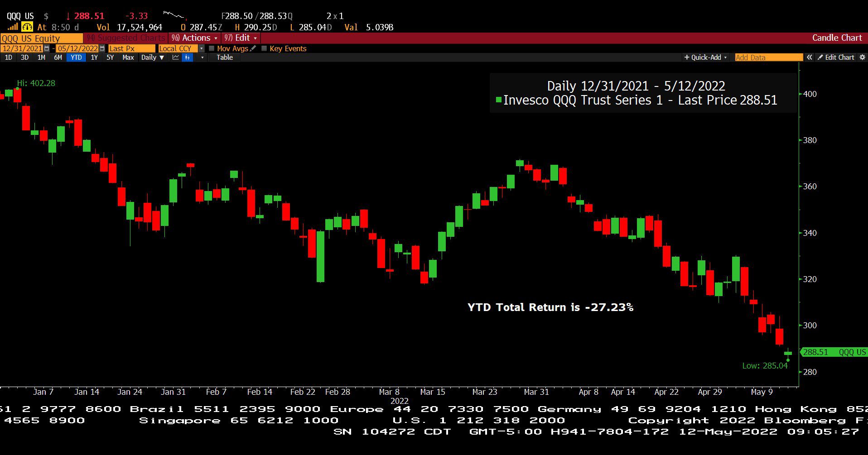The height and width of the screenshot is (455, 868).
Task: Select the 5Y time range
Action: click(110, 57)
